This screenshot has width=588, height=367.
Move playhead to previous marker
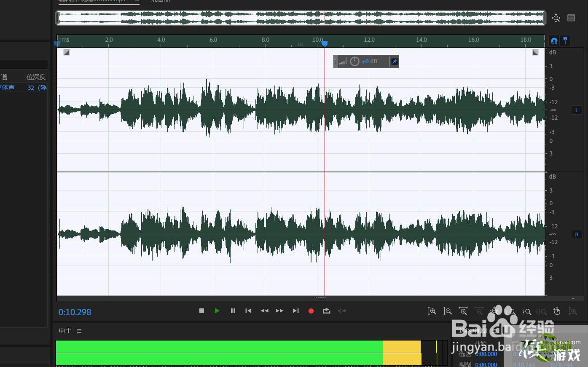point(248,311)
